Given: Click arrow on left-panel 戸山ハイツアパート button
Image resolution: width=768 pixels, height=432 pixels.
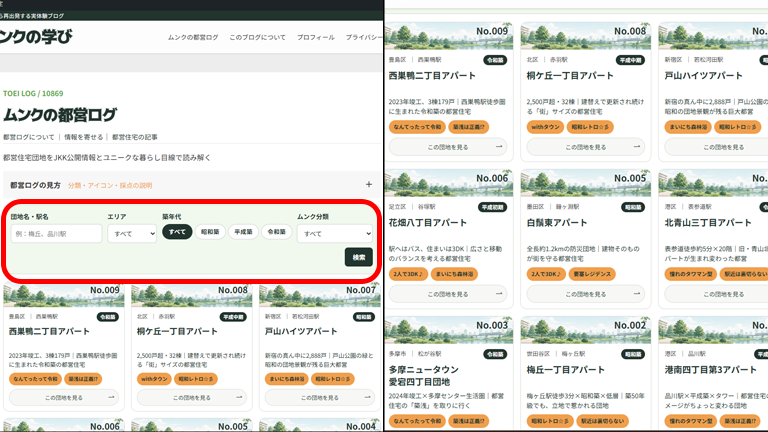Looking at the screenshot, I should click(367, 397).
